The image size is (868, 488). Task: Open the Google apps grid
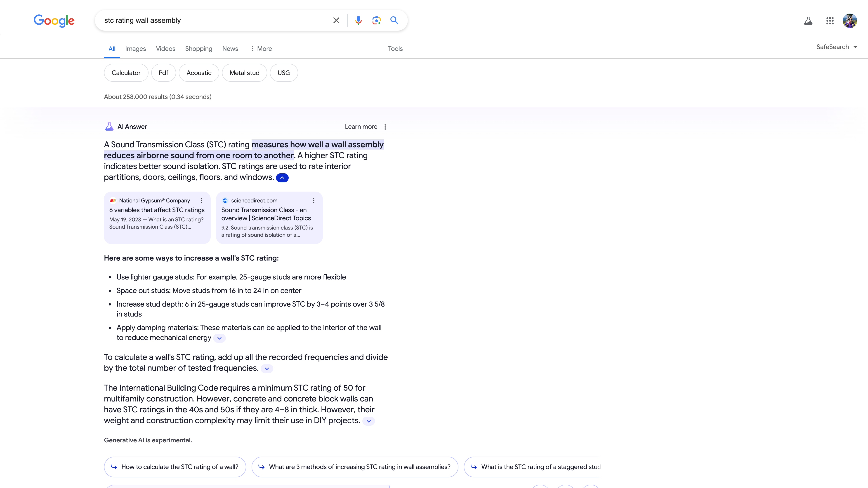click(830, 21)
